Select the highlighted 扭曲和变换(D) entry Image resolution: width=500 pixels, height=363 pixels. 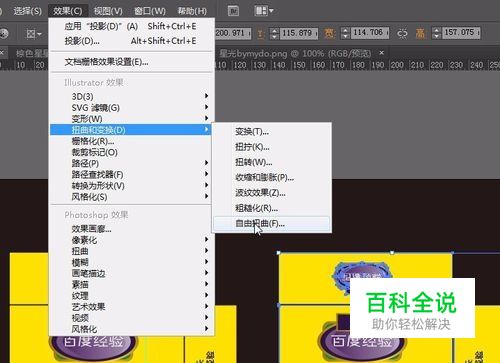[x=131, y=129]
